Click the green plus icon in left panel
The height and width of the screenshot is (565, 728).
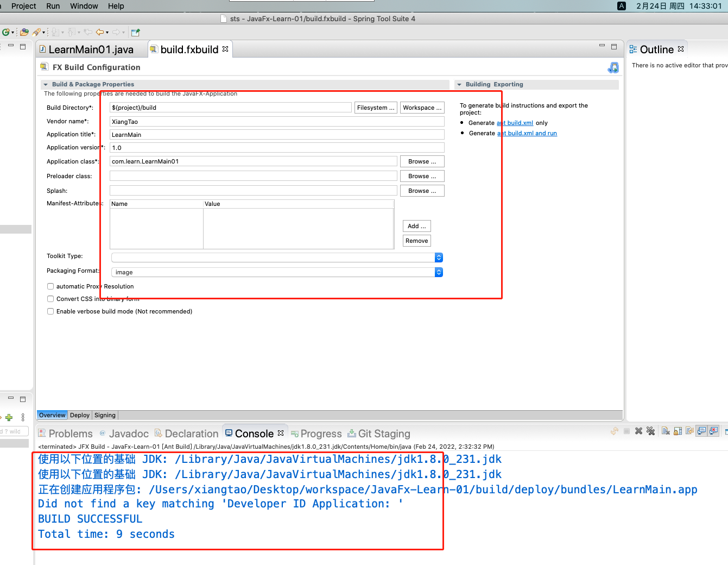[x=9, y=417]
